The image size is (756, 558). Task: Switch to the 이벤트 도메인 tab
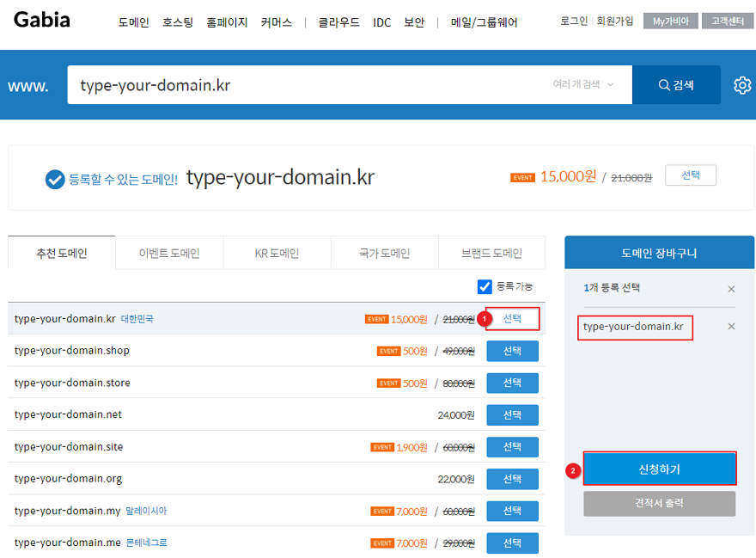[169, 254]
